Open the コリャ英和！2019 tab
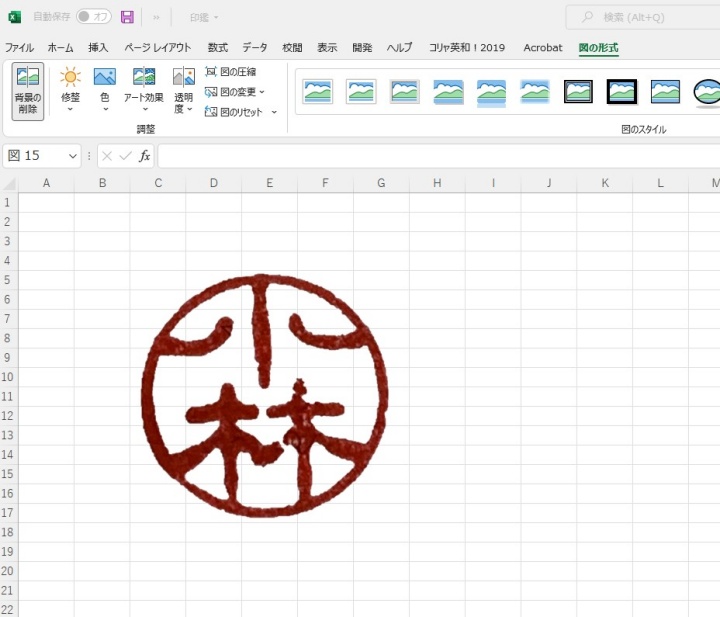 pos(467,48)
